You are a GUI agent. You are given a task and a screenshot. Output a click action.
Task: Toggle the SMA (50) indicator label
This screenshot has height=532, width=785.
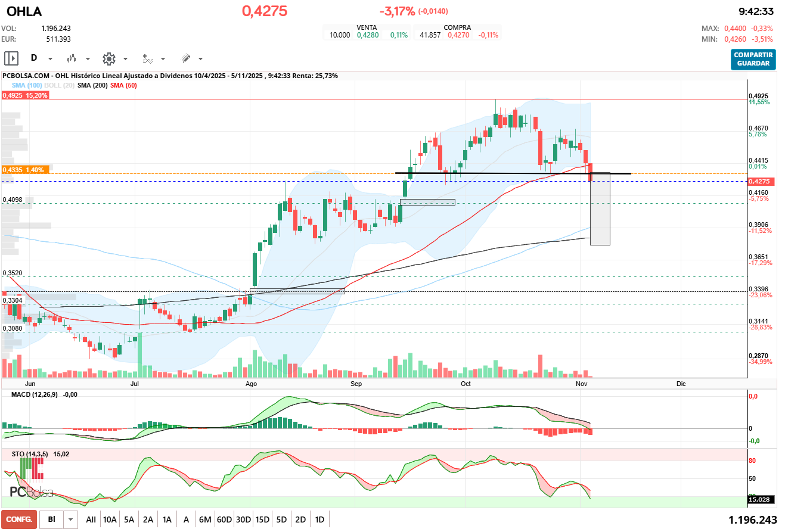click(x=123, y=86)
